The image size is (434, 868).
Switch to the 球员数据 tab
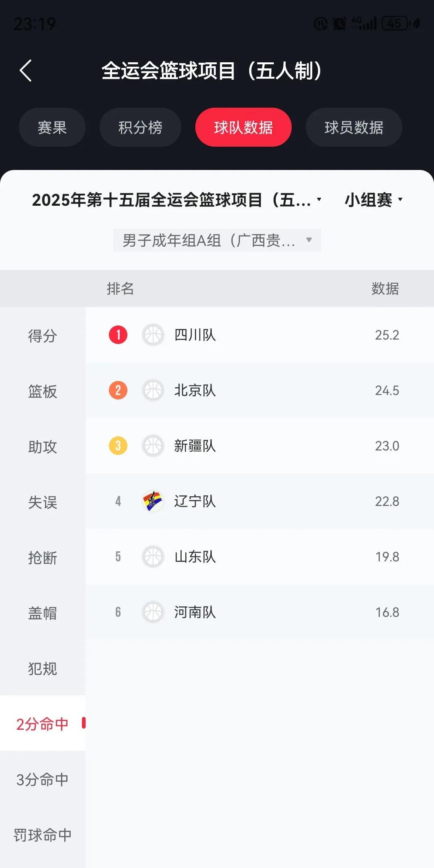coord(354,127)
